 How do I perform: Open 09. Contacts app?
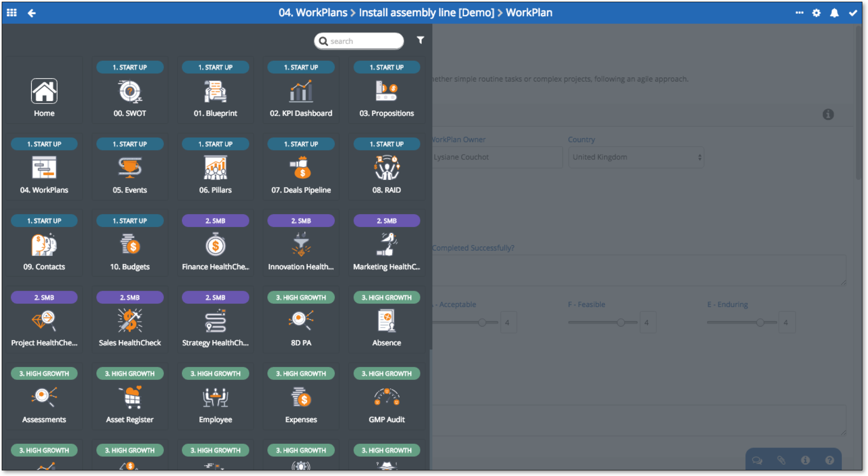[44, 244]
